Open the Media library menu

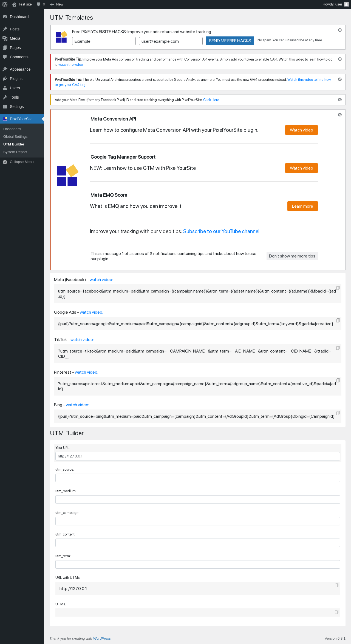click(22, 38)
